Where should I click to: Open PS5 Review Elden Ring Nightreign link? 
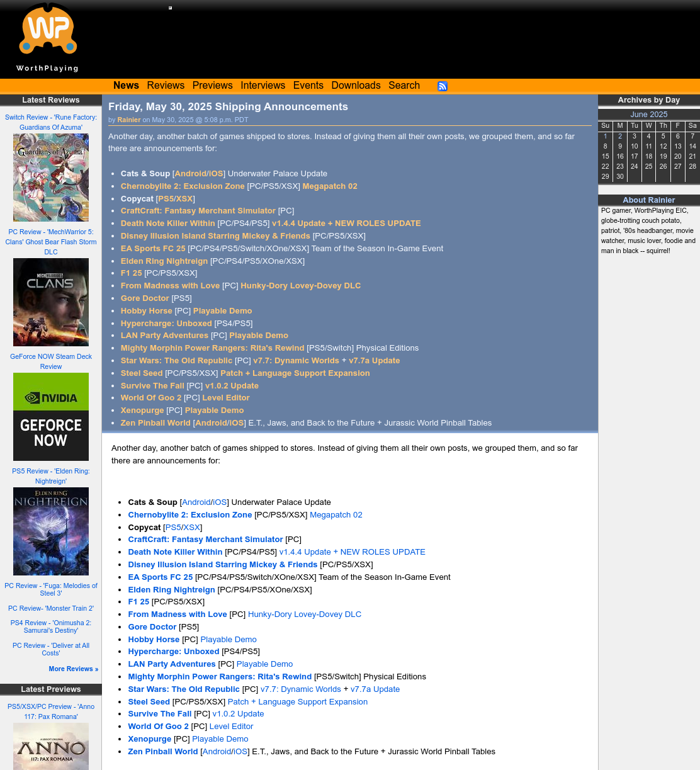pos(51,476)
